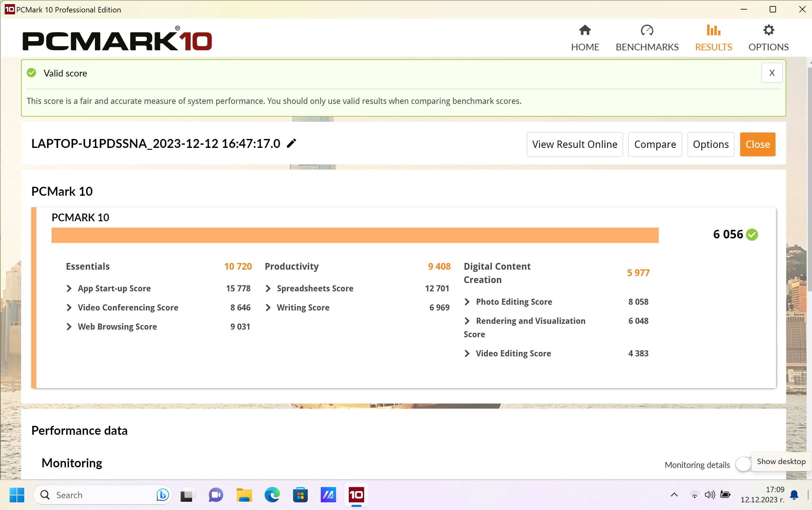Click the Writing Score value 6 969

439,308
